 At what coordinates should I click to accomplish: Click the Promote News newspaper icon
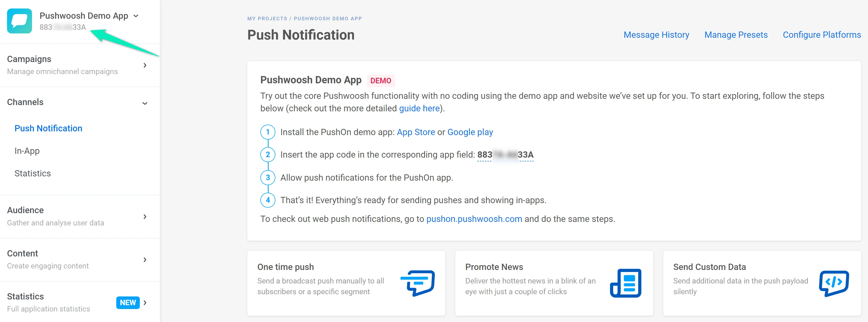[625, 283]
